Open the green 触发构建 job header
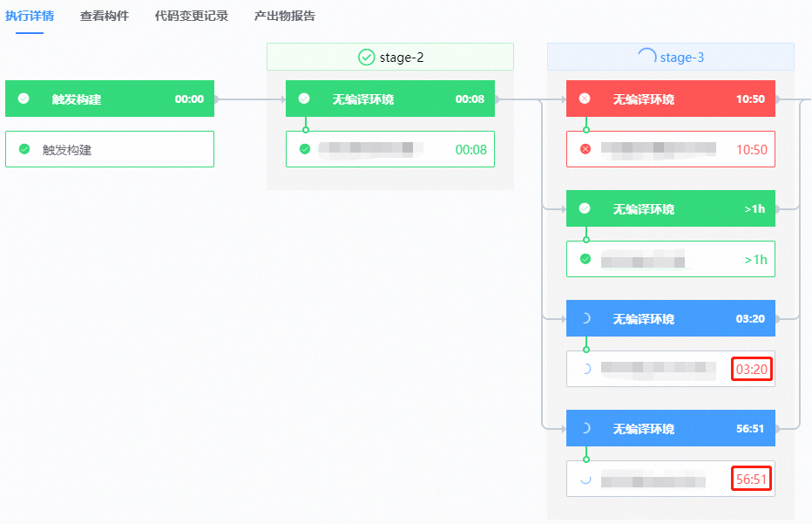 [110, 99]
